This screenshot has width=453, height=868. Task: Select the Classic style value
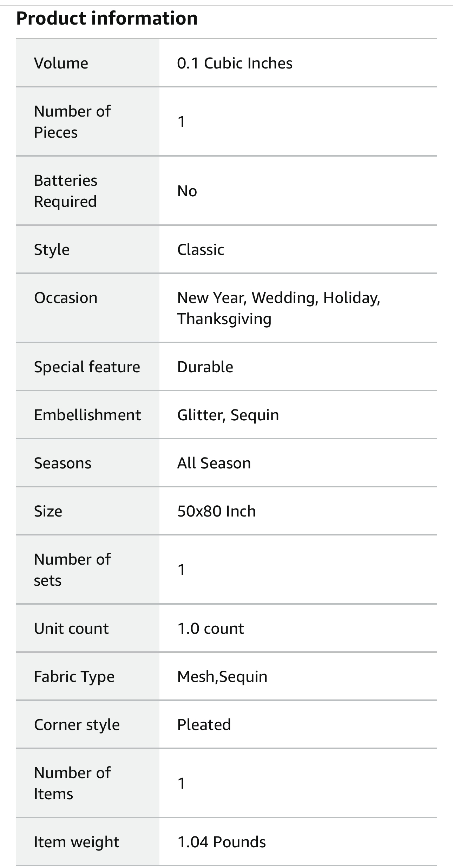coord(201,250)
